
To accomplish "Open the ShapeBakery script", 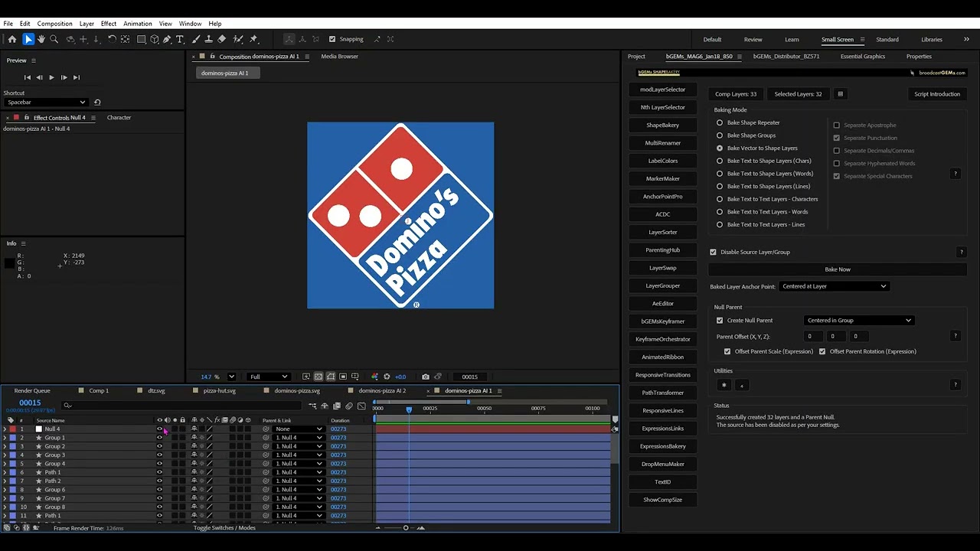I will 663,125.
